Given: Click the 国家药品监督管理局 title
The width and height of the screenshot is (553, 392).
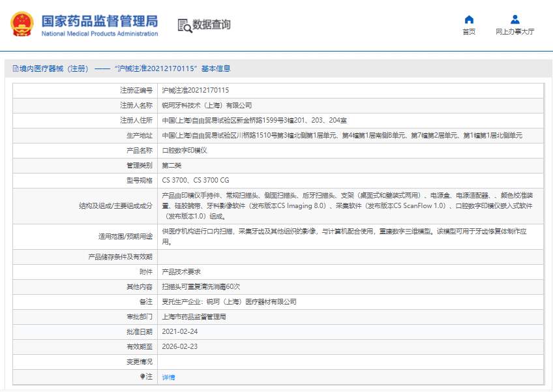Looking at the screenshot, I should point(100,21).
